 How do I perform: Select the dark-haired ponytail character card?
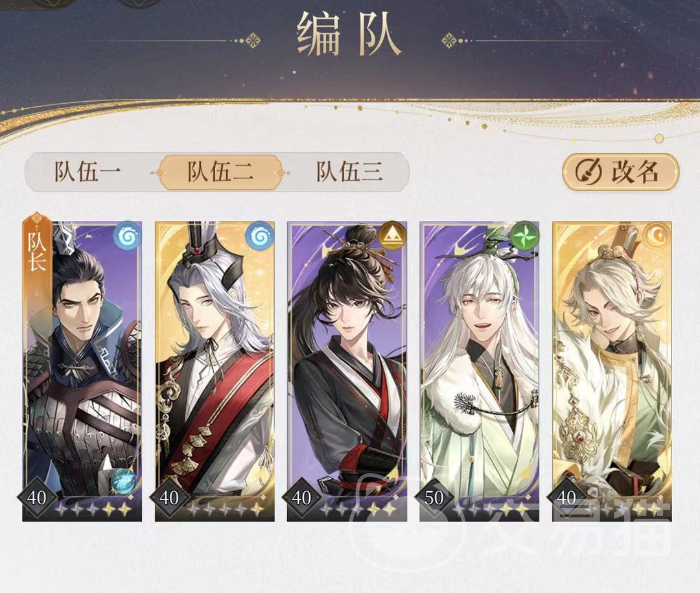pos(347,371)
